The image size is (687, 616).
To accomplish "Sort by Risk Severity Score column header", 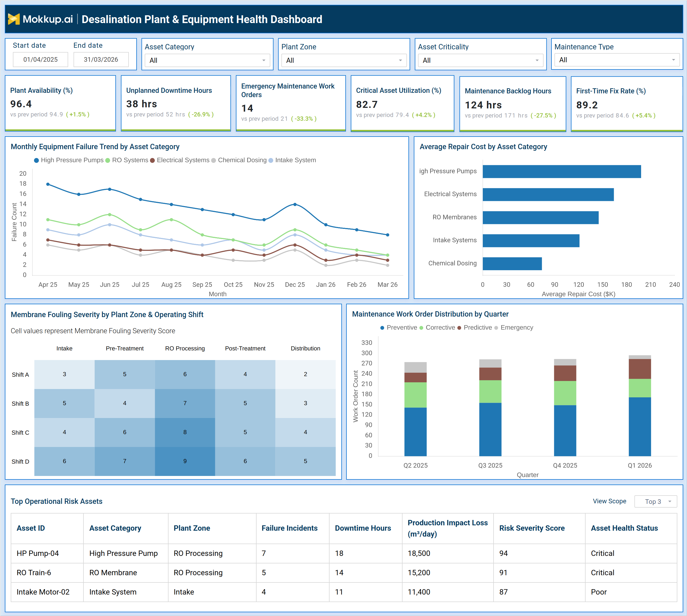I will (x=539, y=528).
